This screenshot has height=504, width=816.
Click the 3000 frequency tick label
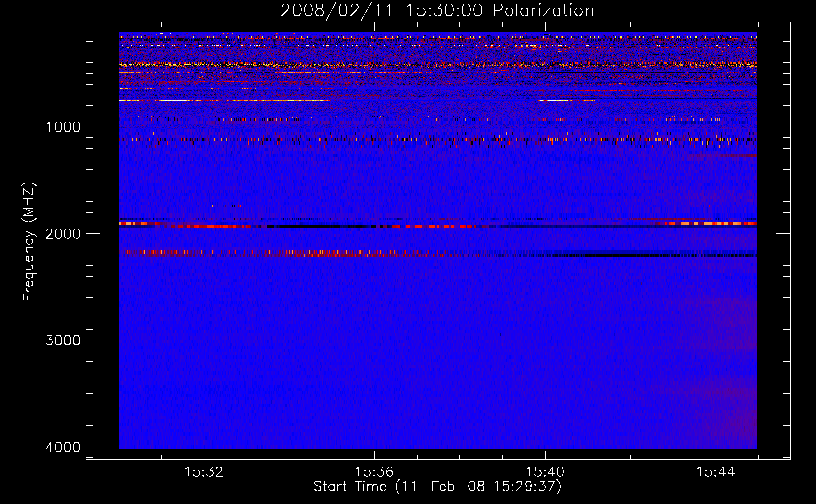click(63, 340)
